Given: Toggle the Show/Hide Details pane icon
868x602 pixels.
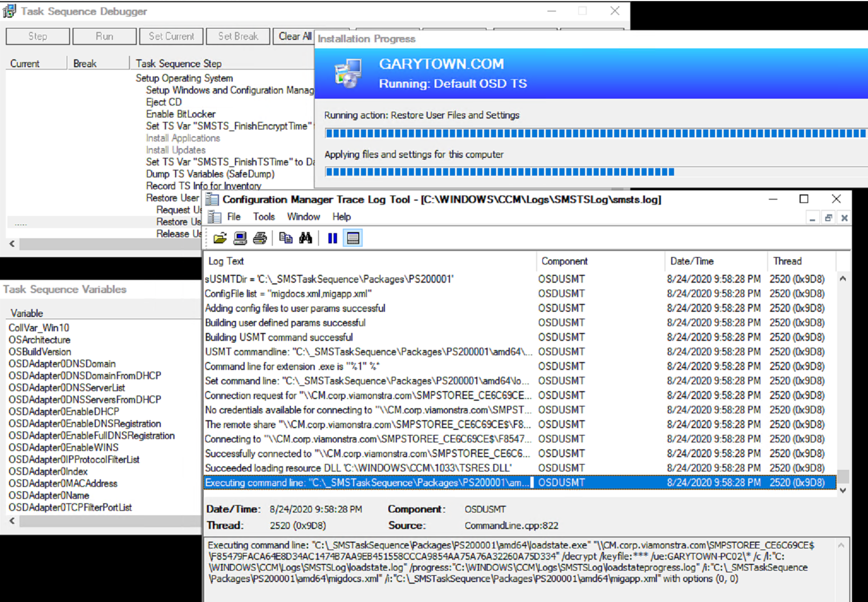Looking at the screenshot, I should (x=353, y=238).
